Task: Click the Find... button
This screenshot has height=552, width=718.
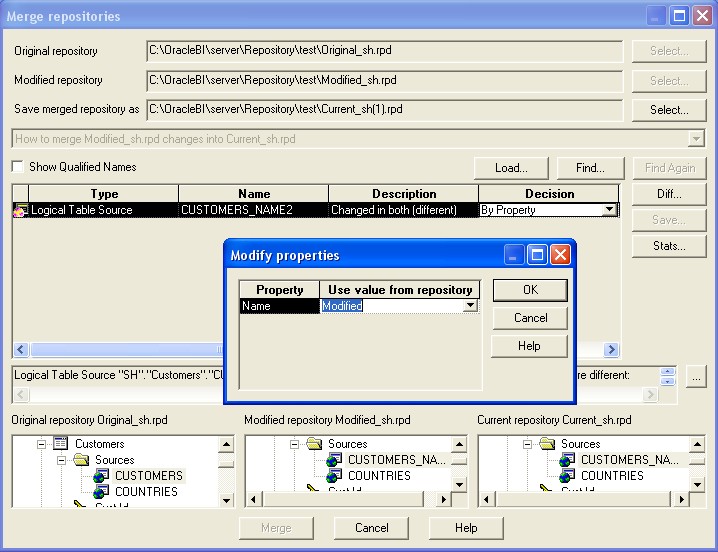Action: tap(590, 168)
